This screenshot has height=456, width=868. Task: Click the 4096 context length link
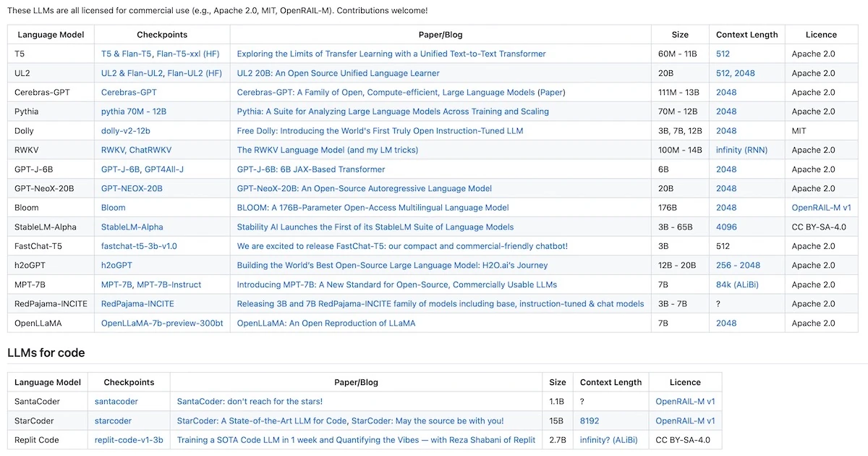coord(726,227)
